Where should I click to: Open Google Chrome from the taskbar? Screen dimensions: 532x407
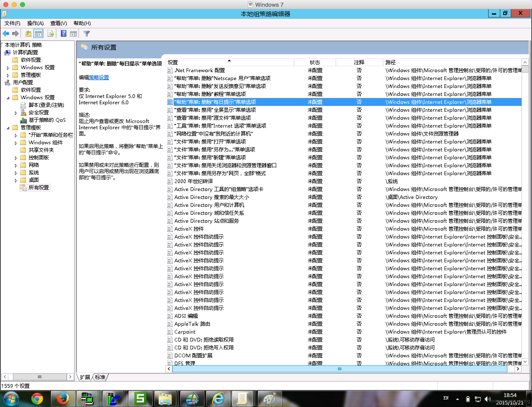click(x=37, y=399)
